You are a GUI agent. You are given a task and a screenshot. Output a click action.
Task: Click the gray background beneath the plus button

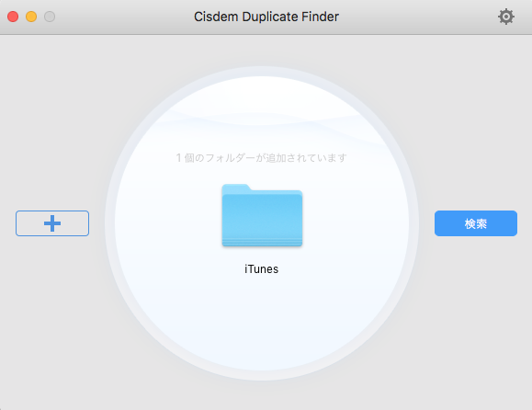52,305
